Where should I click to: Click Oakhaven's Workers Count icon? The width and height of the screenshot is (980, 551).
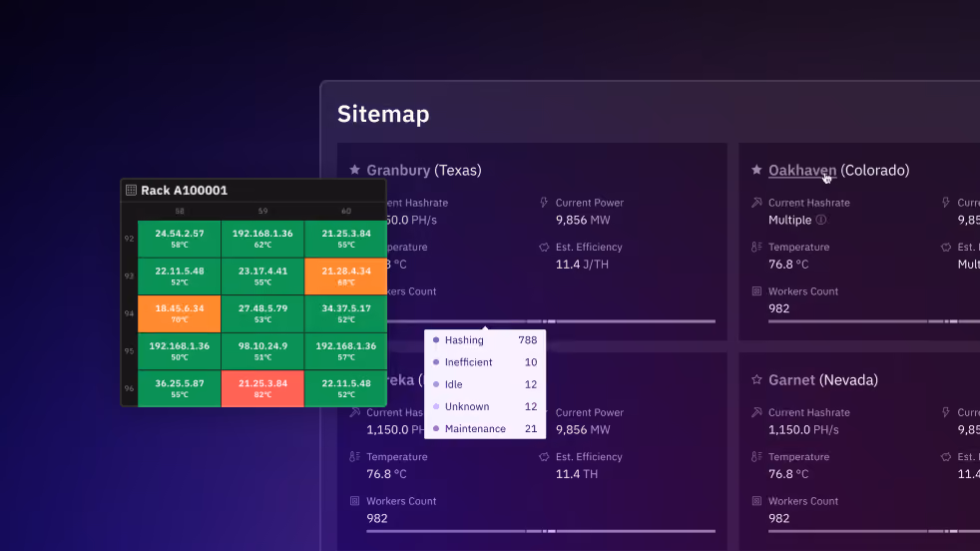point(756,291)
